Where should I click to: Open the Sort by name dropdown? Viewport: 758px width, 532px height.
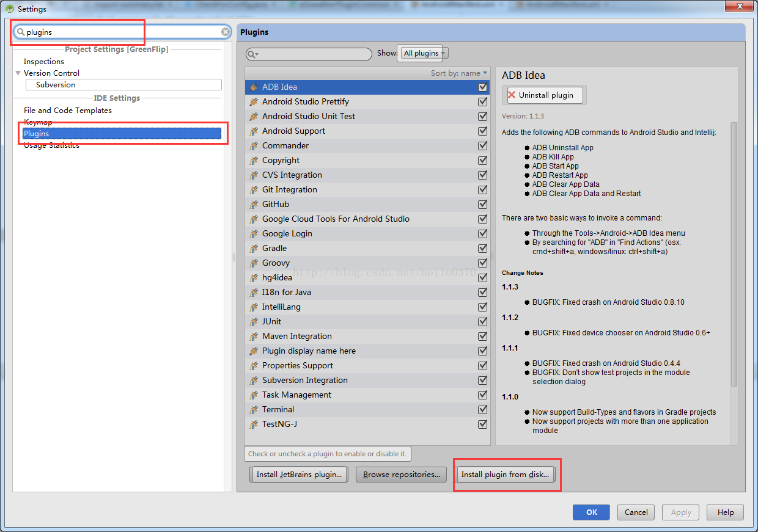click(459, 73)
